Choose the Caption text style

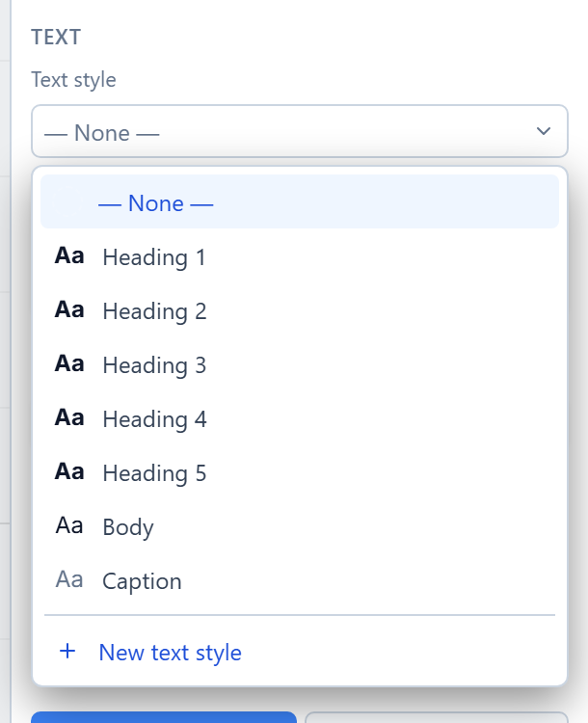300,579
